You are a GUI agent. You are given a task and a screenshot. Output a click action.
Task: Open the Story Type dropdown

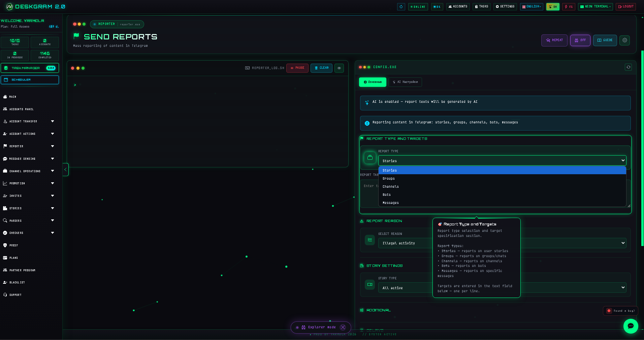click(x=502, y=288)
